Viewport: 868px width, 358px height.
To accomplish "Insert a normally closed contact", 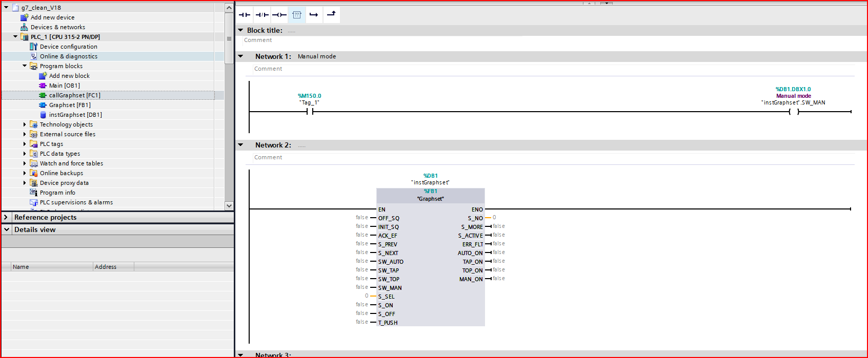I will coord(262,15).
